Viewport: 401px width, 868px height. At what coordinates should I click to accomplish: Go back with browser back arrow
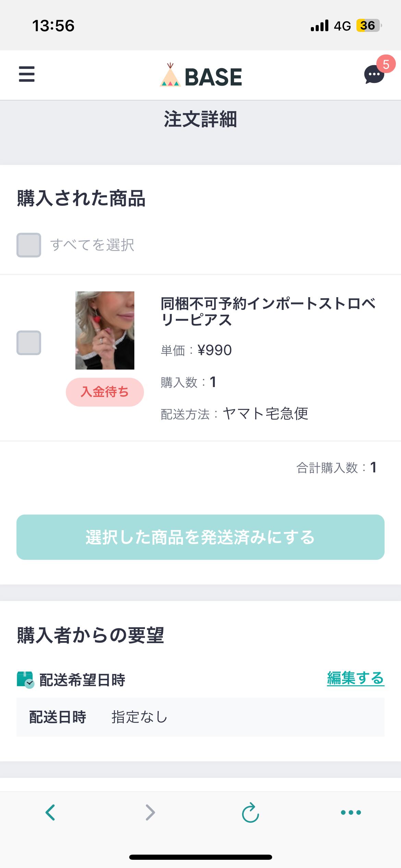50,812
